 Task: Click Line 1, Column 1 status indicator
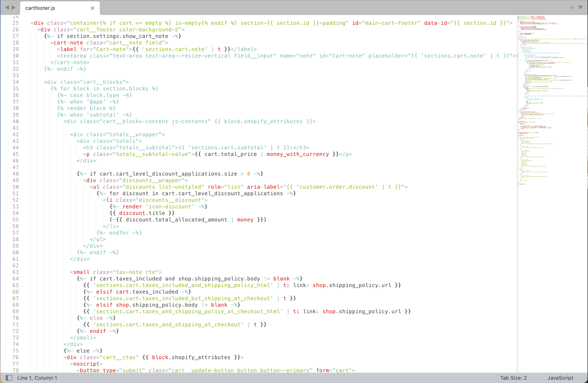pos(37,378)
